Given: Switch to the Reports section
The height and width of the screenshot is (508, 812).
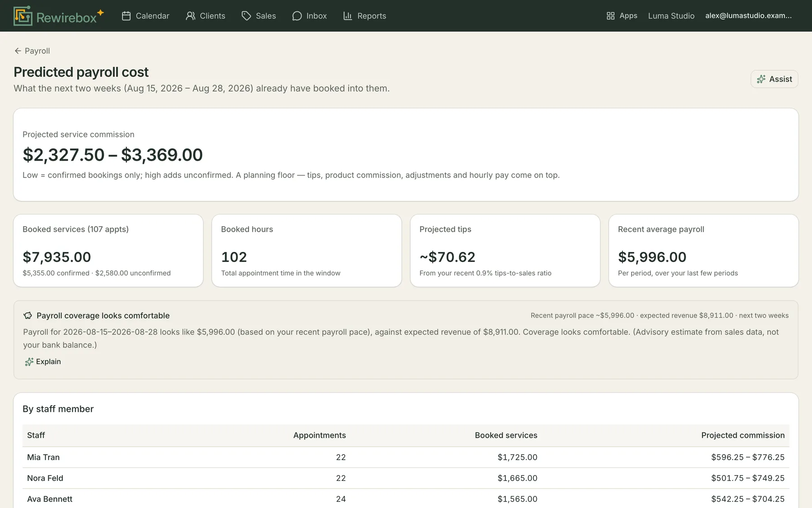Looking at the screenshot, I should pos(364,16).
